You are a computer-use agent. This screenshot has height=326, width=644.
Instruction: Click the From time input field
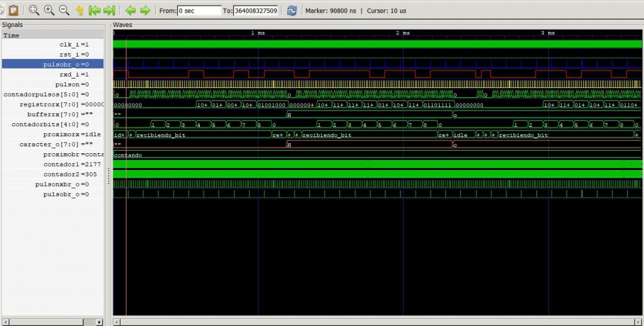point(199,11)
